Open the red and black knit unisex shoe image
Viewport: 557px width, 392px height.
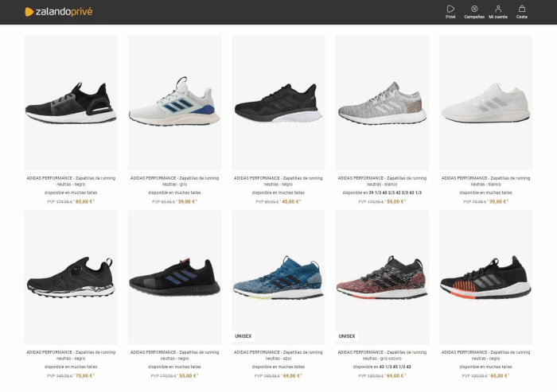click(382, 278)
